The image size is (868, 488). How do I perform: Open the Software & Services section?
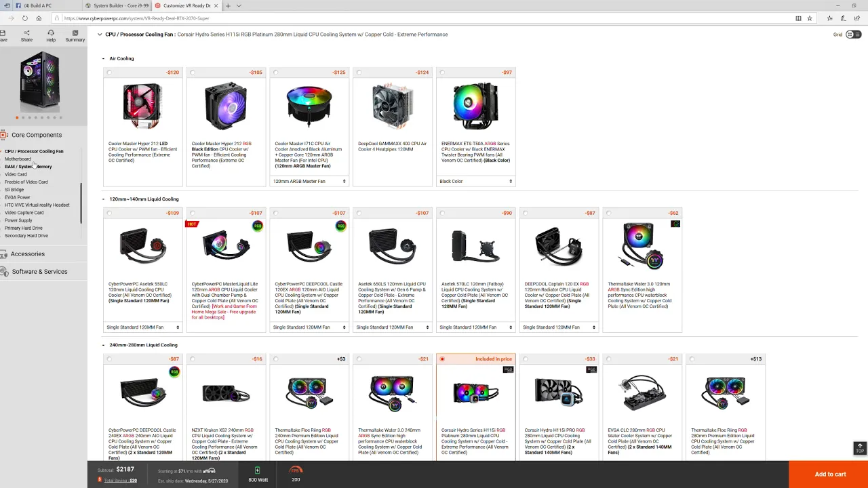tap(39, 271)
